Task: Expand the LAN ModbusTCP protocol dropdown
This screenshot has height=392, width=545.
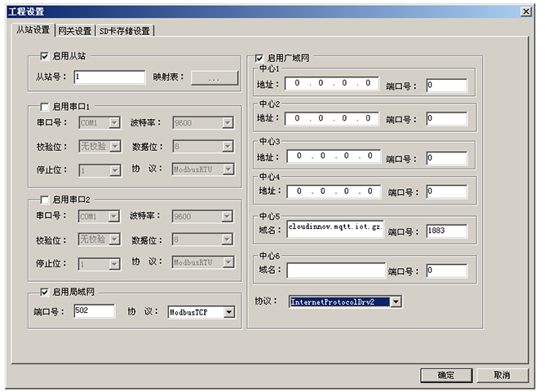Action: (x=228, y=312)
